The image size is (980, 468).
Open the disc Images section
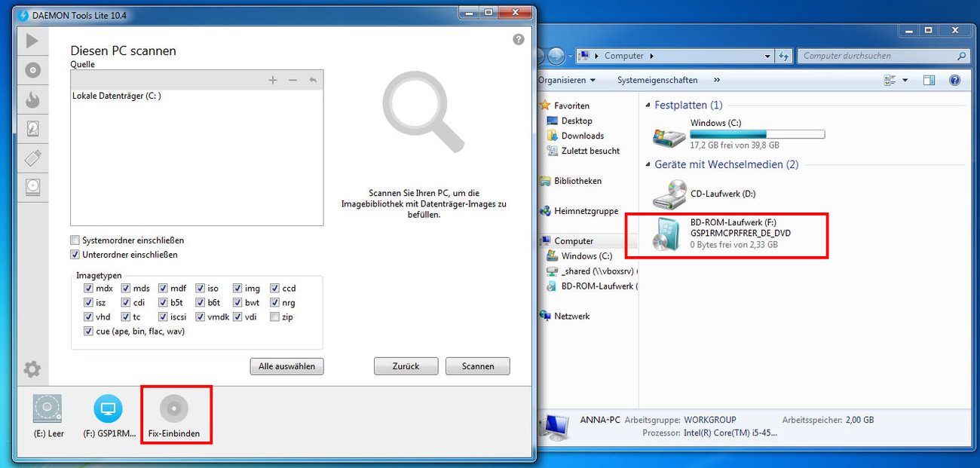pos(32,69)
